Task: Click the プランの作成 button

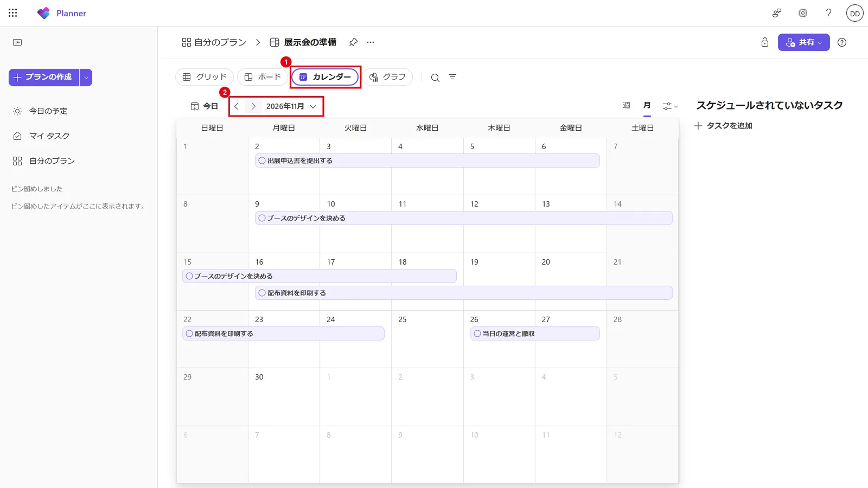Action: coord(44,78)
